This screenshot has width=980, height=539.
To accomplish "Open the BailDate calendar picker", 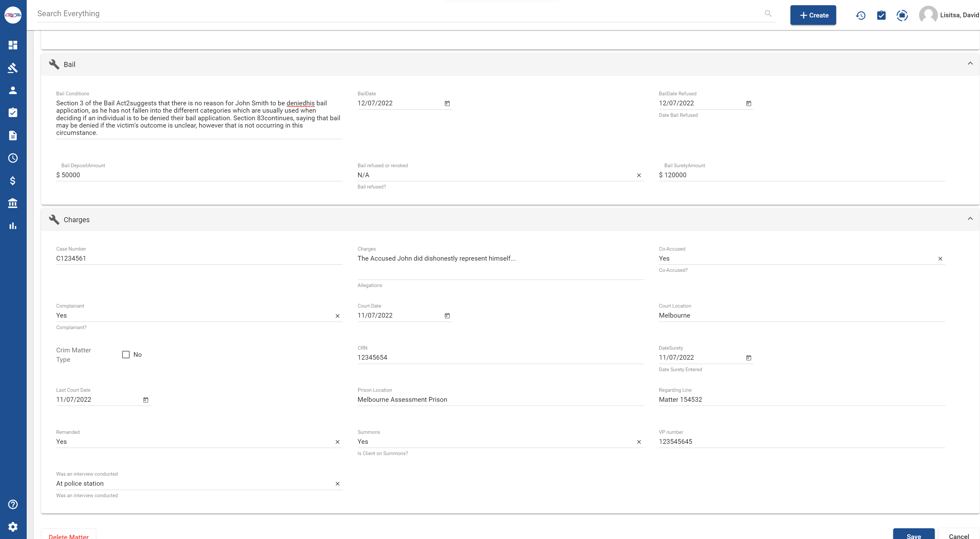I will coord(447,104).
